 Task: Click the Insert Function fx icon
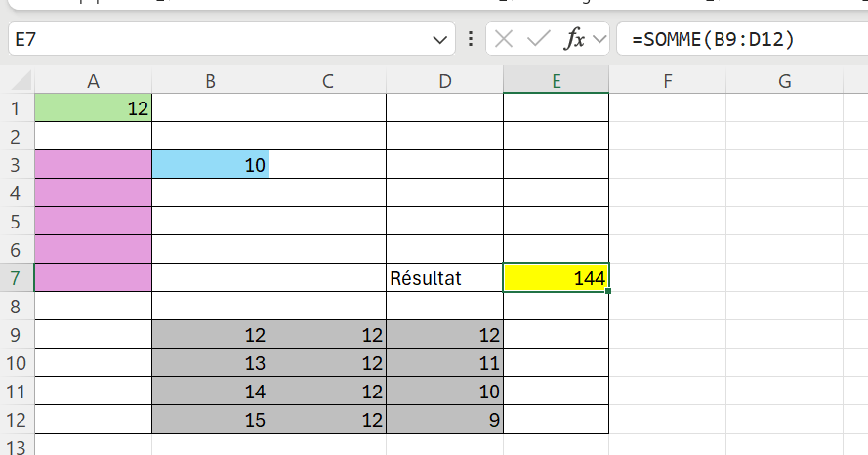(576, 40)
